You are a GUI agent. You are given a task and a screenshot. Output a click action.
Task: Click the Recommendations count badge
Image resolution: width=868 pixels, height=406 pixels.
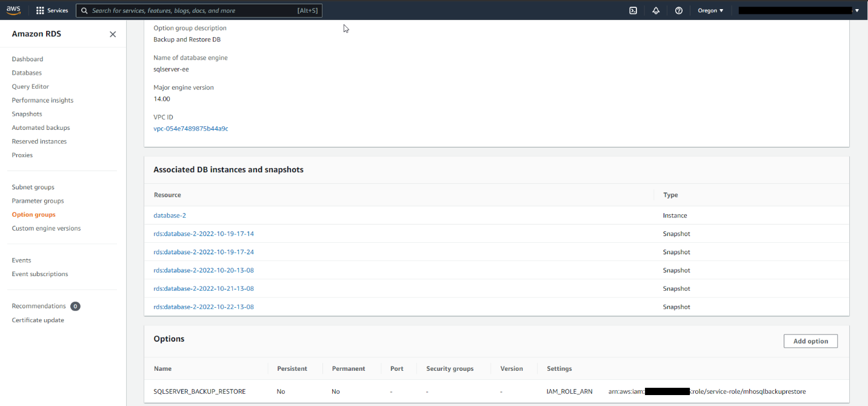[75, 306]
